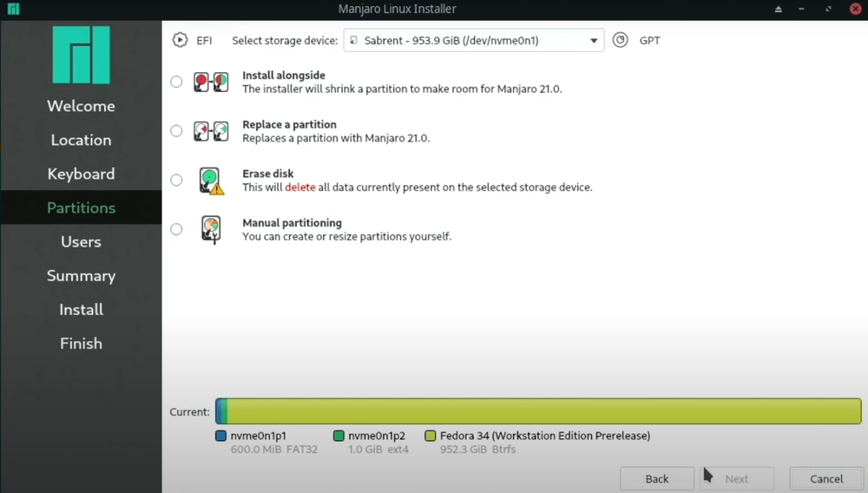Screen dimensions: 868x493
Task: Click the Erase disk warning icon
Action: 211,181
